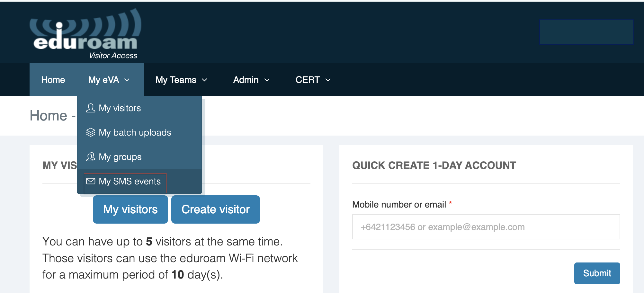
Task: Choose My batch uploads menu entry
Action: tap(135, 132)
